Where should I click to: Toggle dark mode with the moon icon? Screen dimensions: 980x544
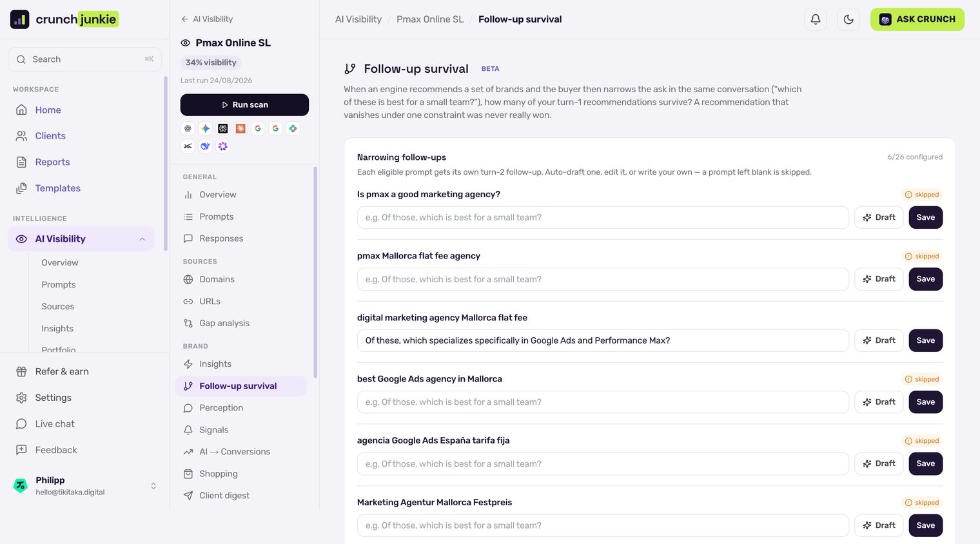848,19
